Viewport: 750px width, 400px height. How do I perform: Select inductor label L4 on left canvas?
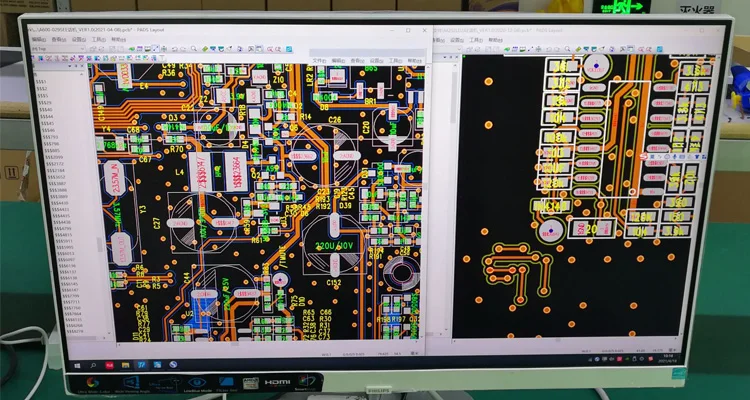click(179, 172)
